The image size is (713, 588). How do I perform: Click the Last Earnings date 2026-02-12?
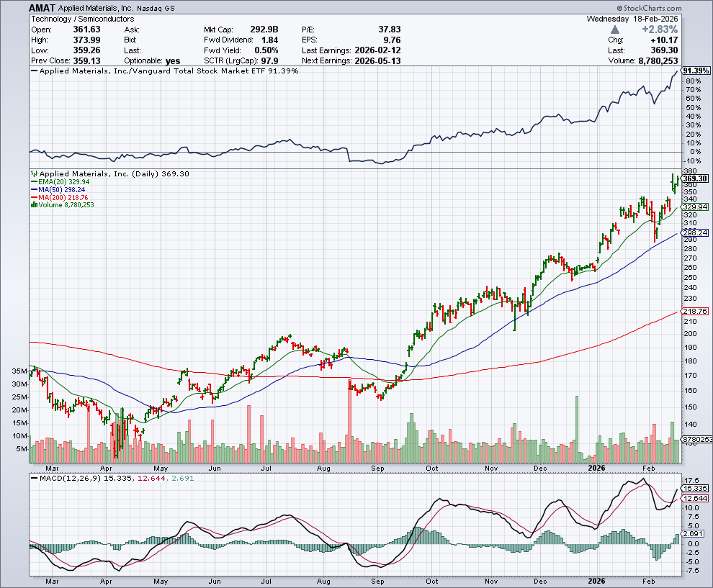point(378,50)
